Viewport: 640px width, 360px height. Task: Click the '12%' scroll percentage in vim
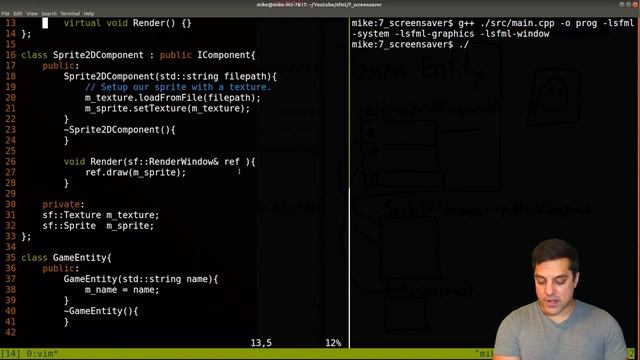coord(333,343)
